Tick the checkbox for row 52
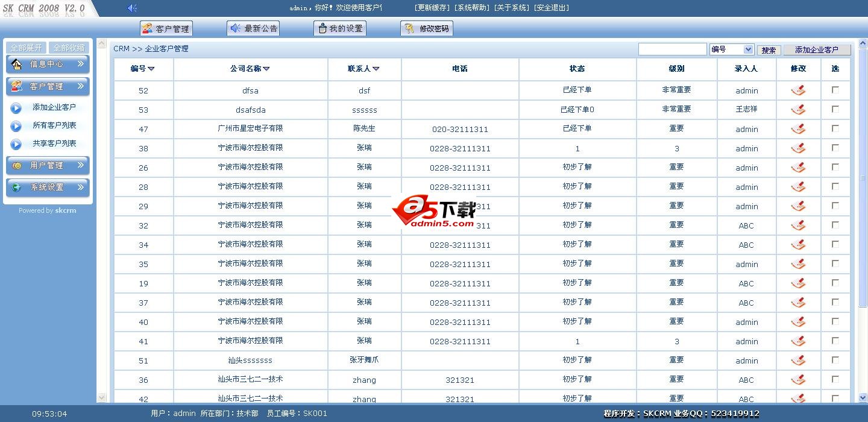Viewport: 868px width, 422px height. click(x=835, y=90)
